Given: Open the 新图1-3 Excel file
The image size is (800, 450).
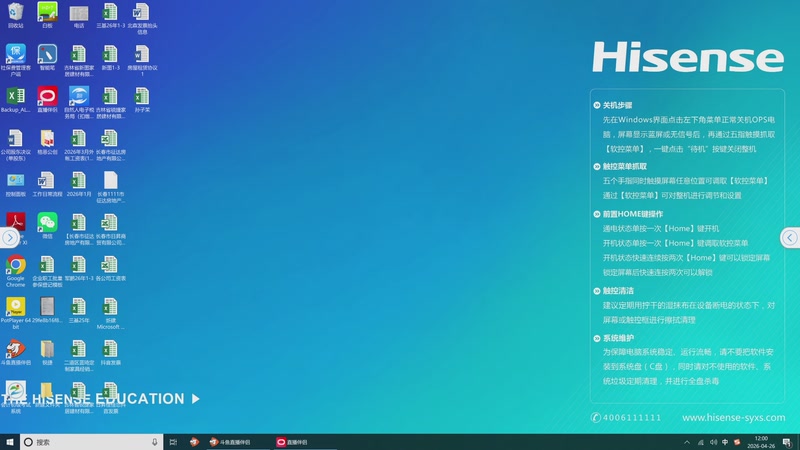Looking at the screenshot, I should click(x=111, y=57).
